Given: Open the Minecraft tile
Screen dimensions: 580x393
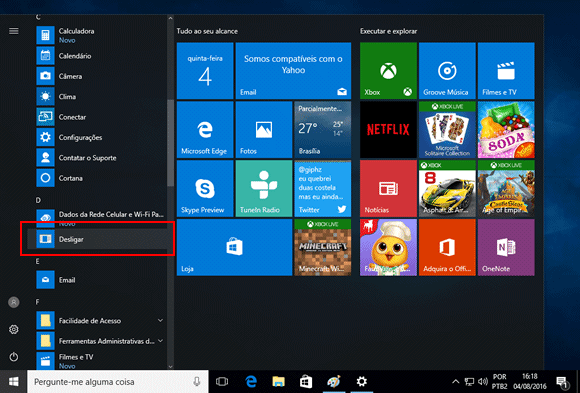Looking at the screenshot, I should click(323, 247).
